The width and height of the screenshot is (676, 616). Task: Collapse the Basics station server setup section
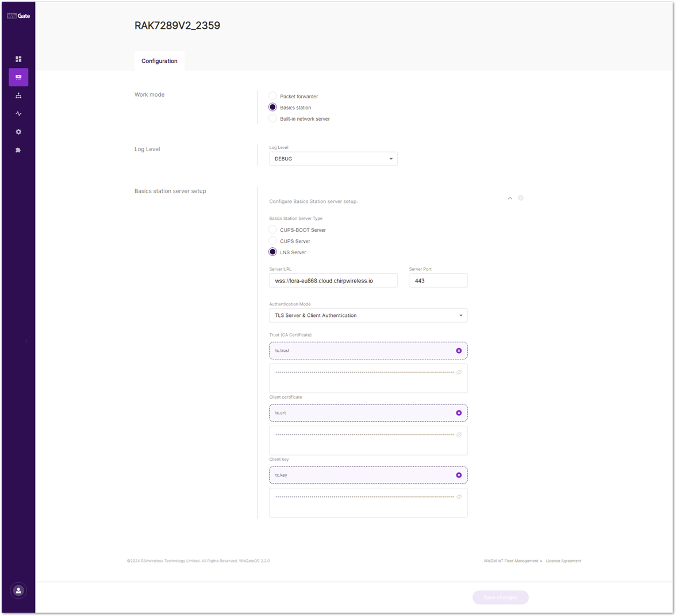click(x=510, y=198)
